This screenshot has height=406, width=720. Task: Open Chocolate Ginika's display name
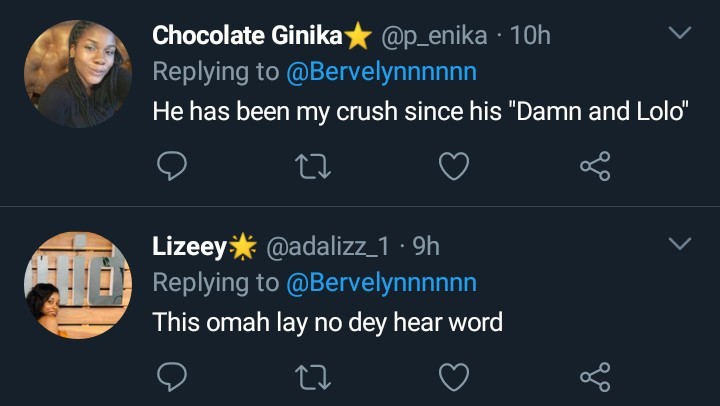coord(247,36)
